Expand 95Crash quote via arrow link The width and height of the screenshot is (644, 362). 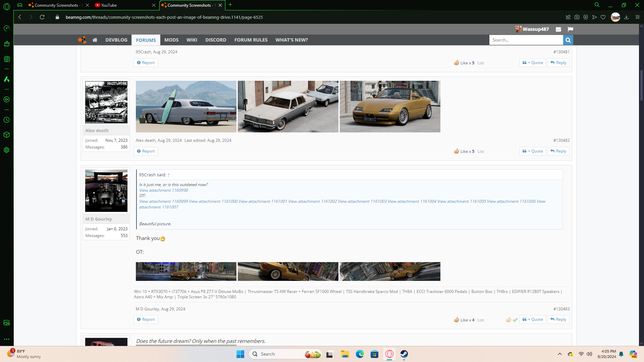(x=168, y=175)
